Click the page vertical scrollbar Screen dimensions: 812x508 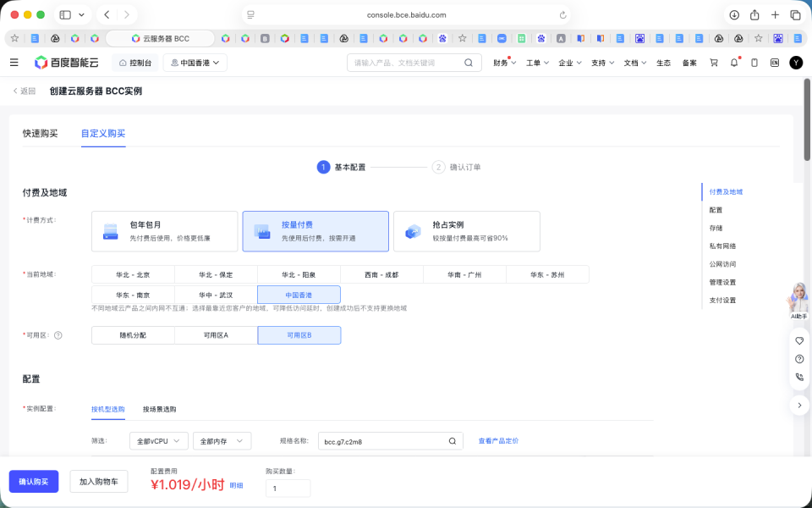point(807,119)
